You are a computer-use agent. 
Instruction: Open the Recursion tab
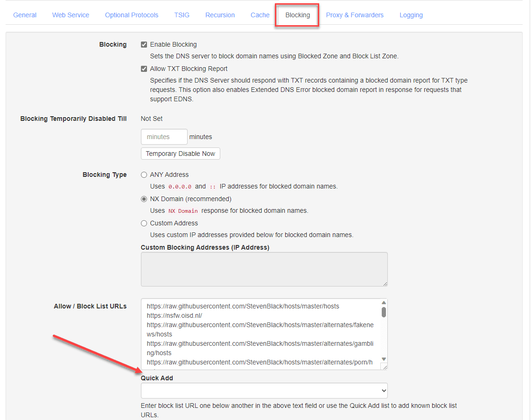220,15
